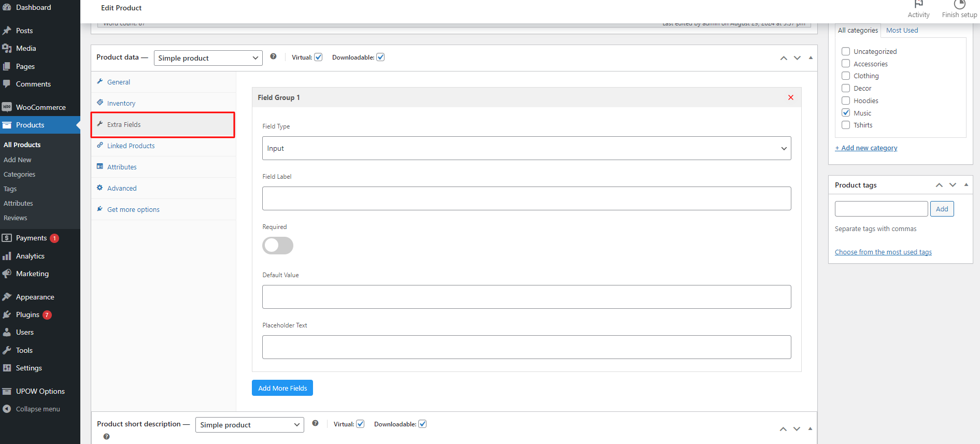Open the Field Type Input dropdown

[527, 148]
